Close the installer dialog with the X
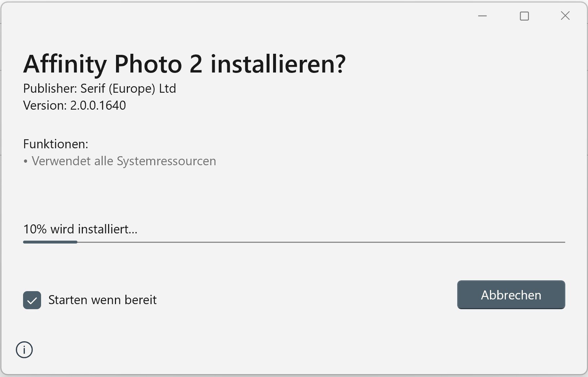The height and width of the screenshot is (377, 588). pos(565,16)
